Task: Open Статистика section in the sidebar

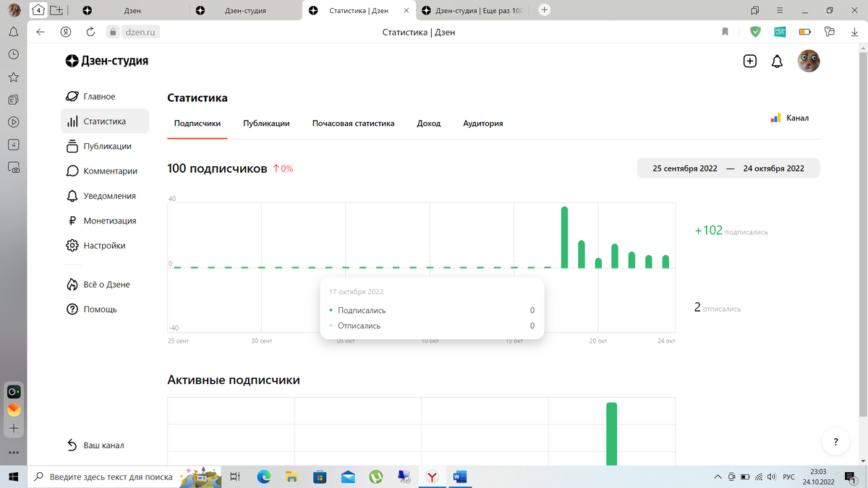Action: click(x=105, y=121)
